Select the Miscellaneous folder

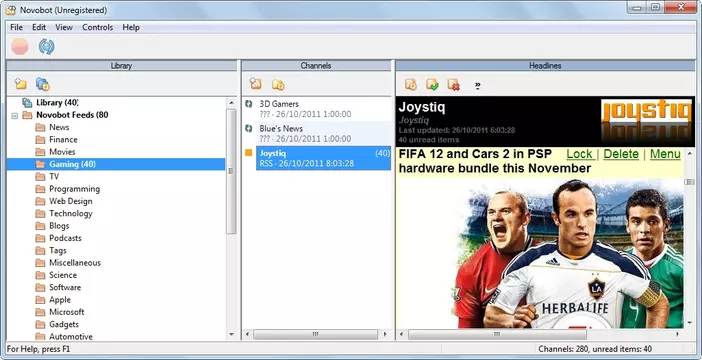pyautogui.click(x=75, y=263)
